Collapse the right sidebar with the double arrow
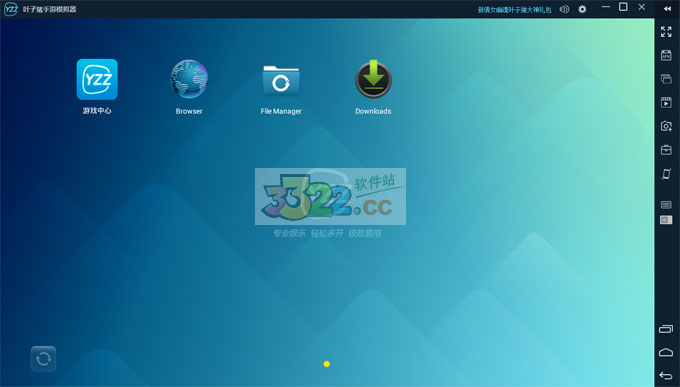Screen dimensions: 680x387 (667, 9)
